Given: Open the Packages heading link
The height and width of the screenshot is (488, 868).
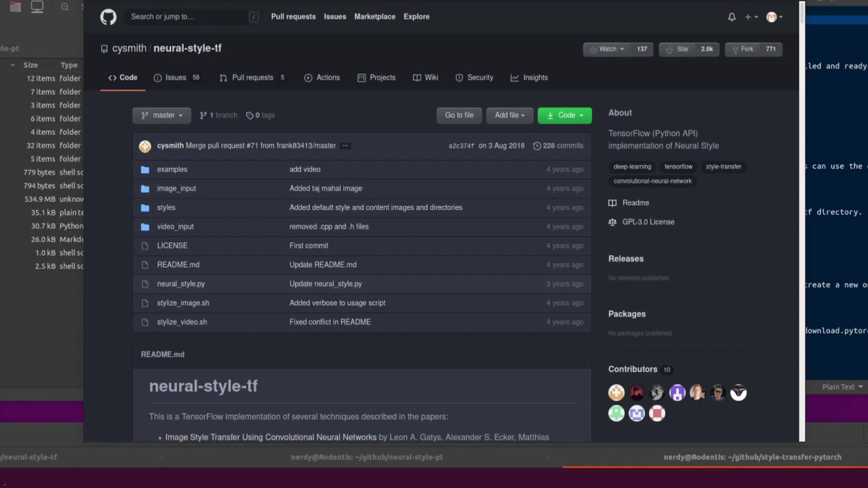Looking at the screenshot, I should click(627, 314).
